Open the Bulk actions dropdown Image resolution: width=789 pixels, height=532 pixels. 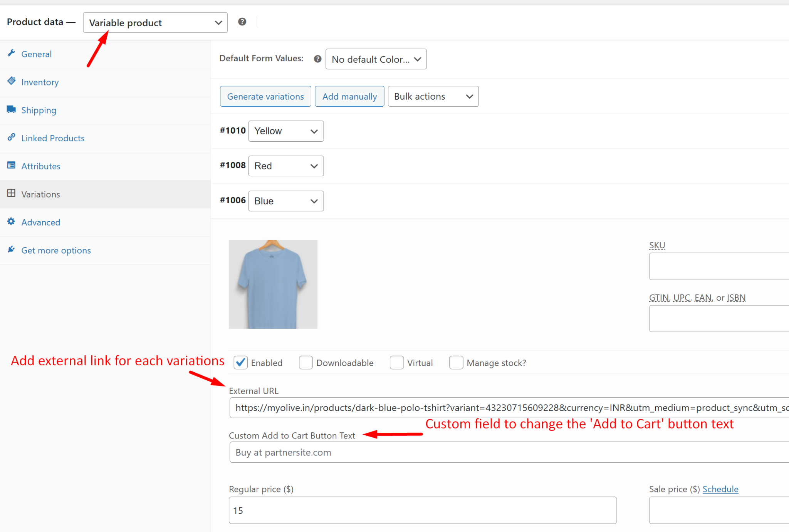433,96
